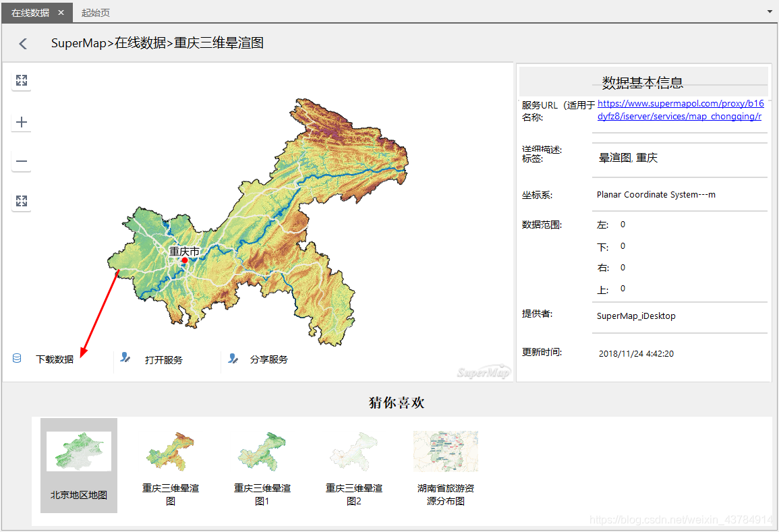
Task: Click the database icon next to 下载数据
Action: tap(17, 358)
